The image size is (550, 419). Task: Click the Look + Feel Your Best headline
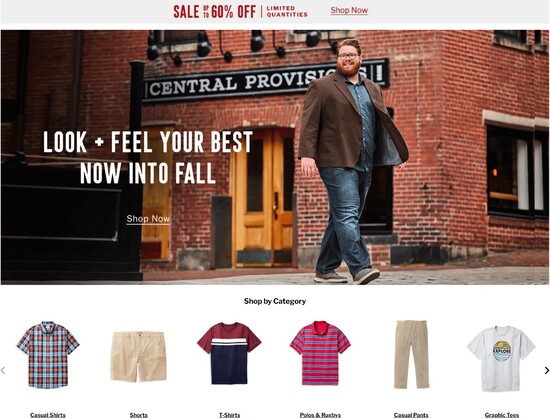pos(148,157)
